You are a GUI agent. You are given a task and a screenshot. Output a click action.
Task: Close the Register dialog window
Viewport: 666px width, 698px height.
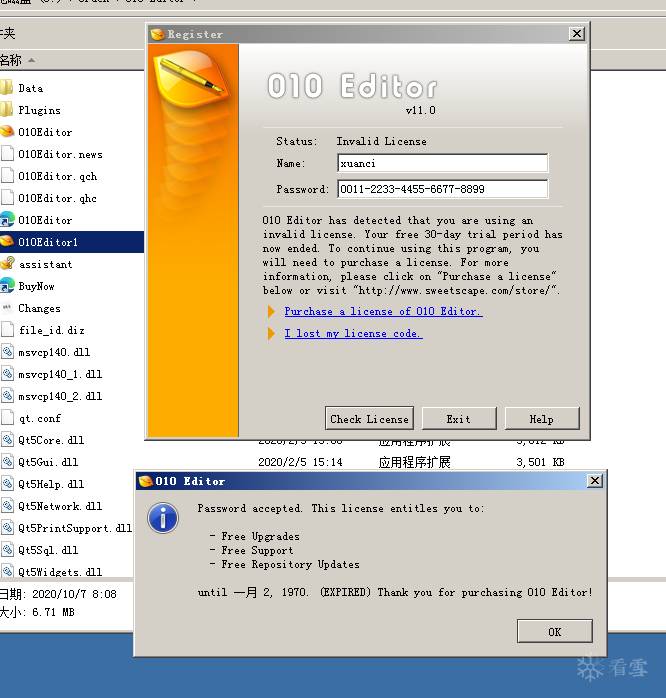(x=577, y=34)
